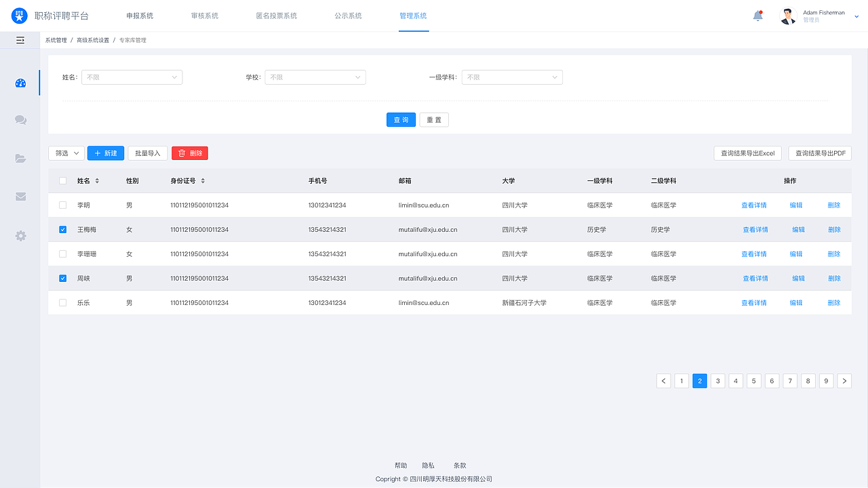Open the 一级学科 filter dropdown
The width and height of the screenshot is (868, 488).
click(512, 77)
